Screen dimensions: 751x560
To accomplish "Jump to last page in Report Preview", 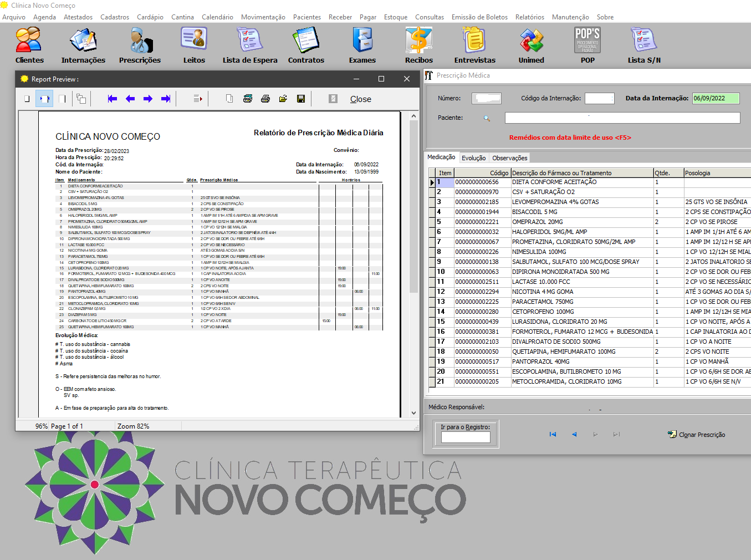I will click(166, 99).
